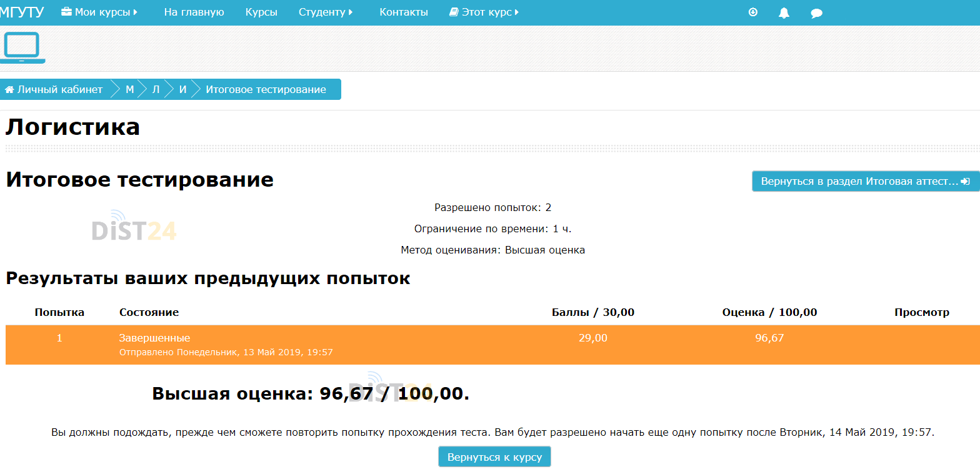Viewport: 980px width, 472px height.
Task: Open the И breadcrumb link
Action: pyautogui.click(x=183, y=89)
